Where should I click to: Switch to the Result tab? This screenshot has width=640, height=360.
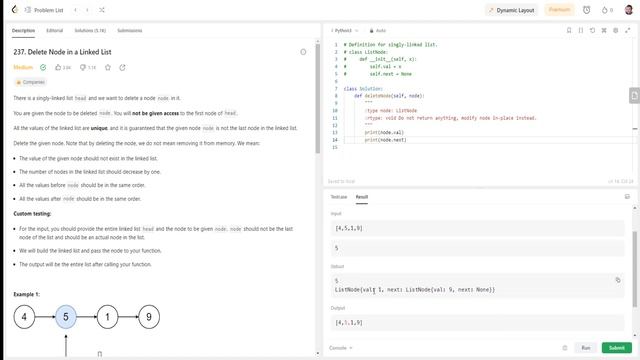coord(362,197)
